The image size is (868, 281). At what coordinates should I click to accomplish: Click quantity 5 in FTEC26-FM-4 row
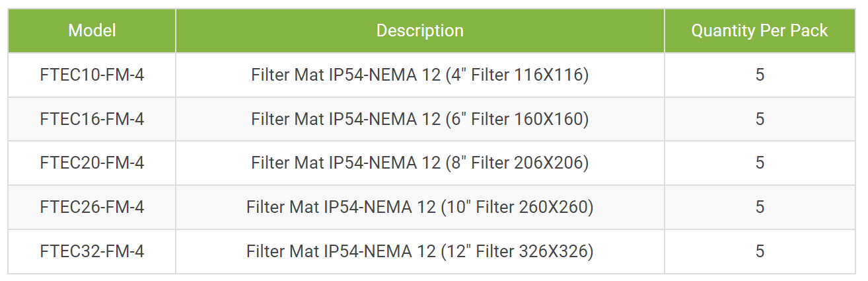[x=760, y=207]
